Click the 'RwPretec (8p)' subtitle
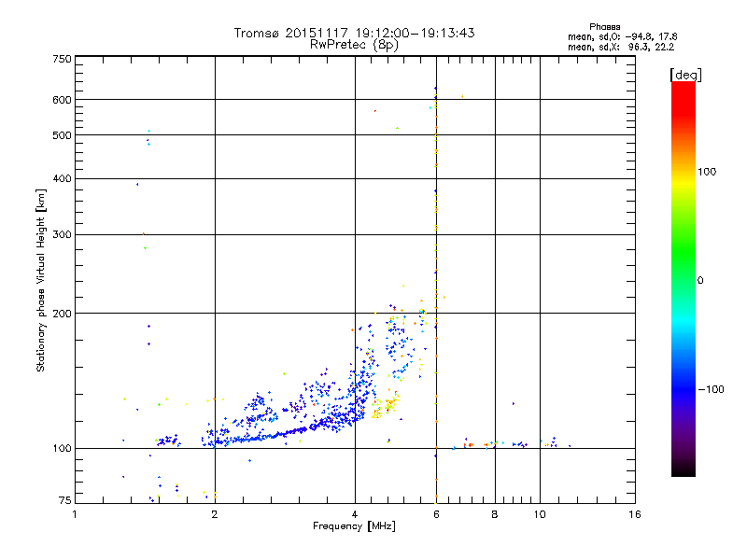Screen dimensions: 747x560 point(354,45)
